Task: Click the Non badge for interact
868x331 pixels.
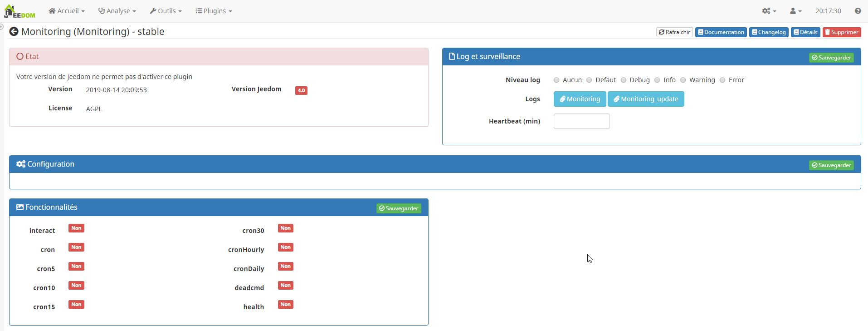Action: (76, 228)
